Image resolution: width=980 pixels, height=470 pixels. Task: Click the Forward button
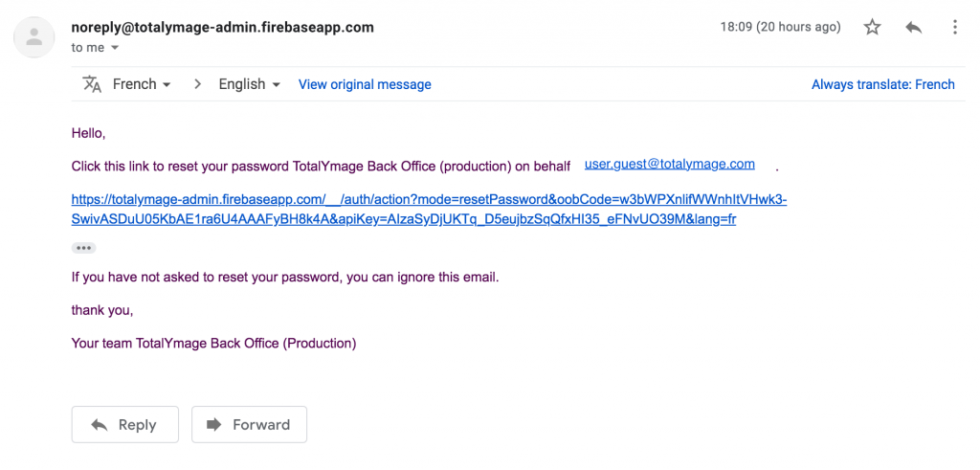coord(250,425)
